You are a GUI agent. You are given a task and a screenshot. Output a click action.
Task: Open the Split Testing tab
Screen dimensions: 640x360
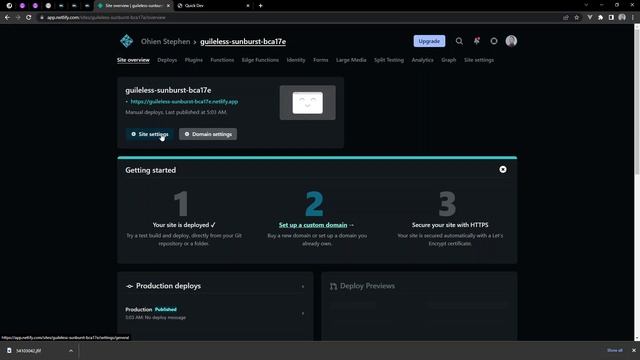[x=389, y=60]
